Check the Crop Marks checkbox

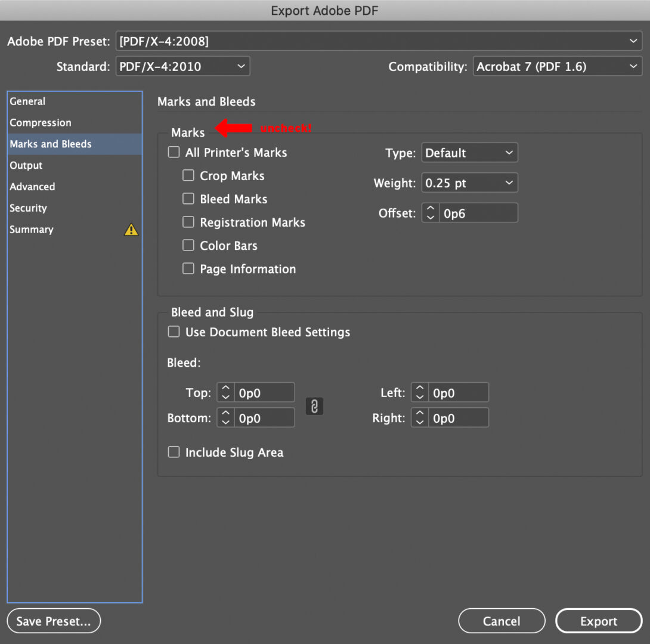pos(188,176)
